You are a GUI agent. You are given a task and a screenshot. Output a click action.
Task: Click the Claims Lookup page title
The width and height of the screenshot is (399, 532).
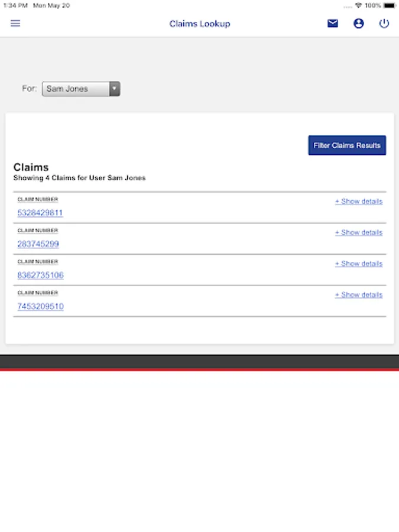200,24
